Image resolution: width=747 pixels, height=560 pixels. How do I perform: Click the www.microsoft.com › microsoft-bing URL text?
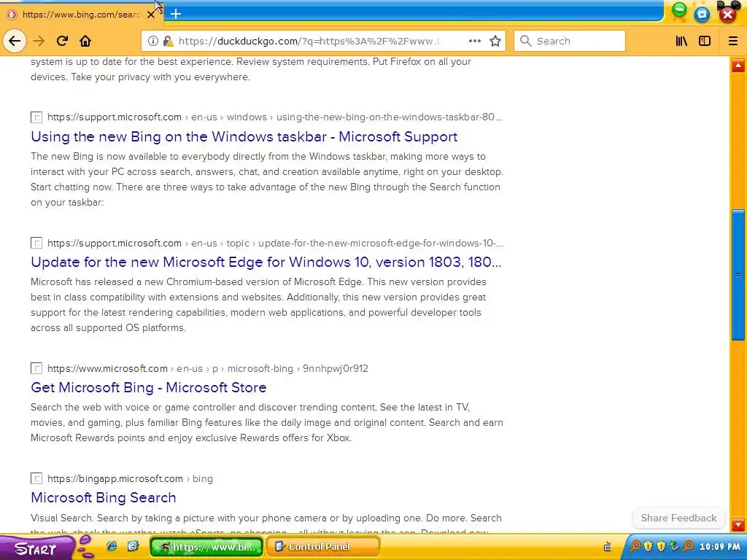208,368
